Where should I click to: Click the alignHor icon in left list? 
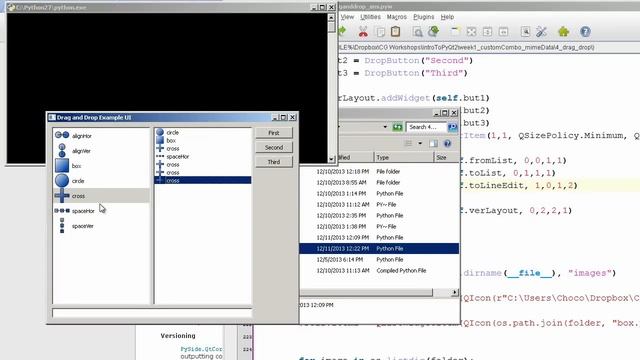pos(62,135)
